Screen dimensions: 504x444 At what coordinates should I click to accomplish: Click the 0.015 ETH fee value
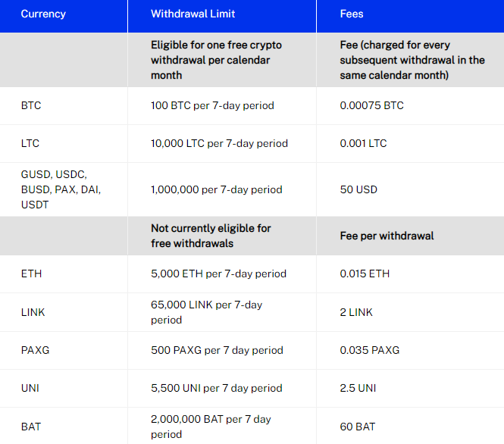[365, 274]
